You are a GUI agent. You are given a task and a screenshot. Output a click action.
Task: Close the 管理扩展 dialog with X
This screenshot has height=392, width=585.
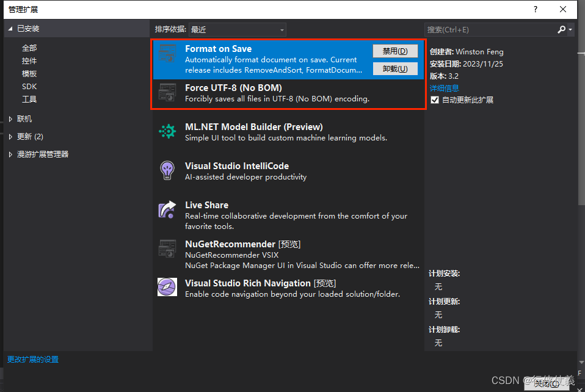[x=563, y=9]
